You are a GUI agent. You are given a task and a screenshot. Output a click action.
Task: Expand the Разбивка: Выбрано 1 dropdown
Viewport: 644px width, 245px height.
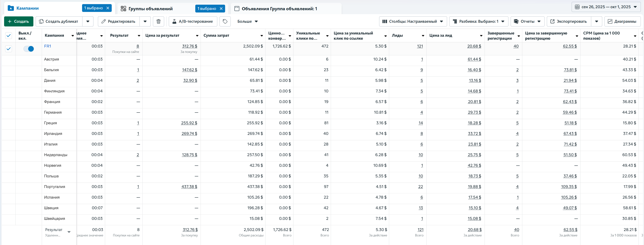479,21
